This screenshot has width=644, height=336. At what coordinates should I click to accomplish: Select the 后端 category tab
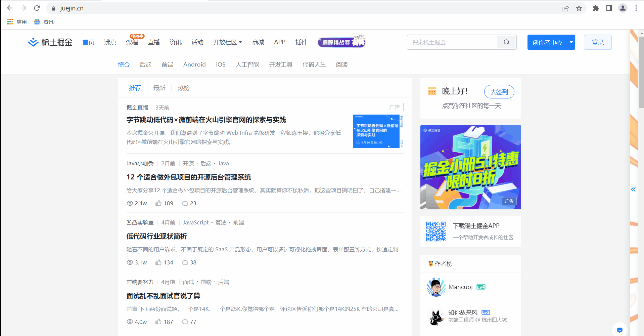tap(145, 65)
